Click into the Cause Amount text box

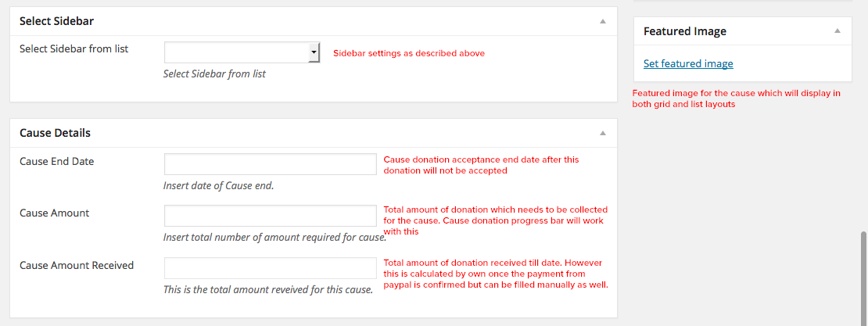point(271,216)
